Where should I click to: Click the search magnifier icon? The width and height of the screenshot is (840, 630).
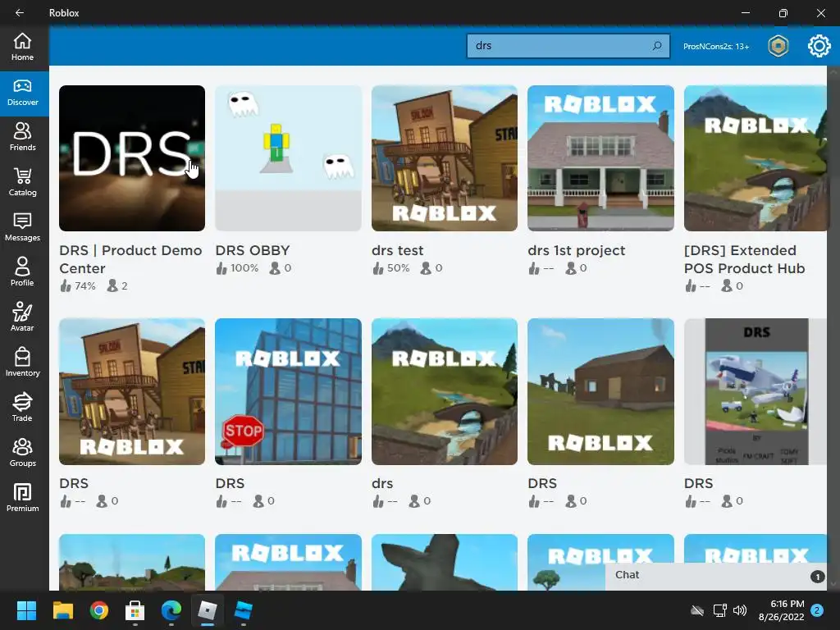point(657,46)
